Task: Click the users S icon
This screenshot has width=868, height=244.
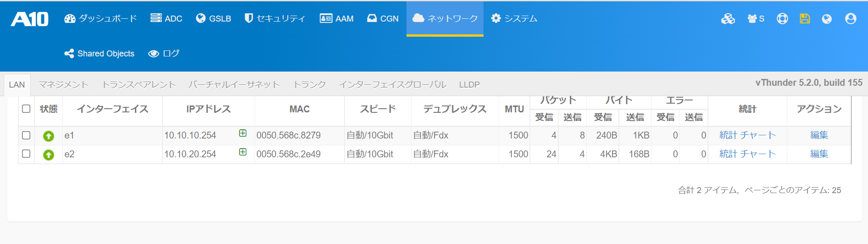Action: coord(756,19)
